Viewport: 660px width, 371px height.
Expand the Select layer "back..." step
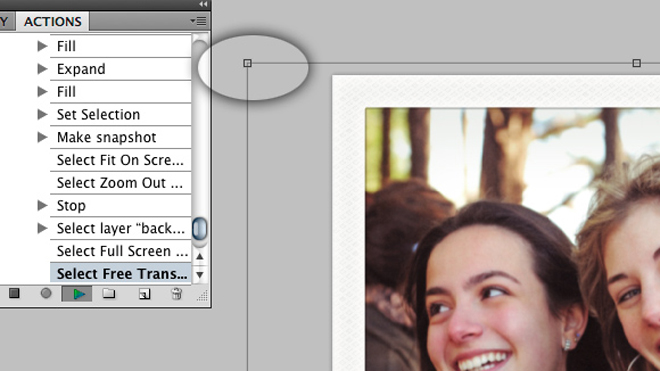click(42, 228)
